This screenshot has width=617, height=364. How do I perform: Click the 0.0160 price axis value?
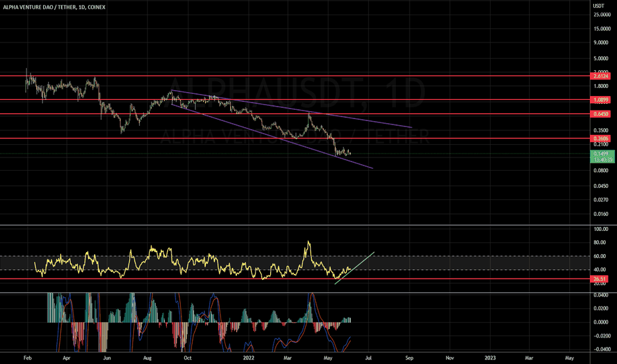[x=601, y=214]
